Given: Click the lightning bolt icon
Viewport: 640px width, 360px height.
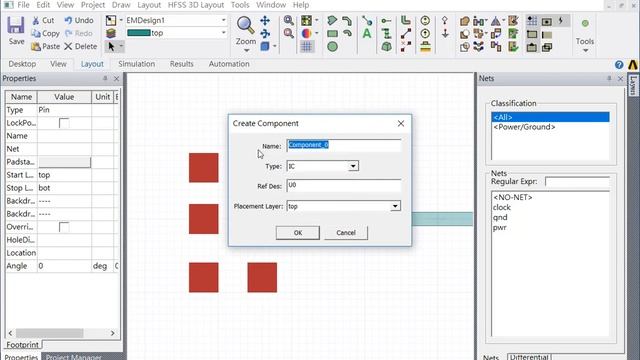Looking at the screenshot, I should [x=561, y=20].
